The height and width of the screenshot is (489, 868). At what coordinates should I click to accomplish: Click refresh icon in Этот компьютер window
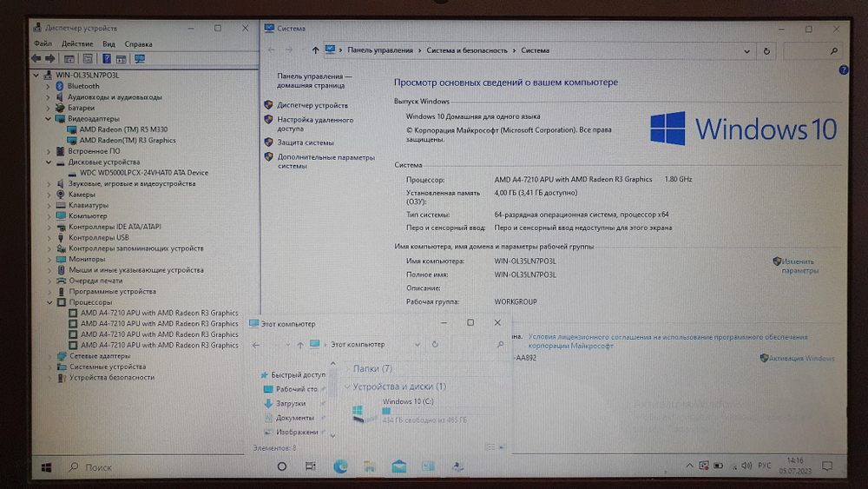435,345
